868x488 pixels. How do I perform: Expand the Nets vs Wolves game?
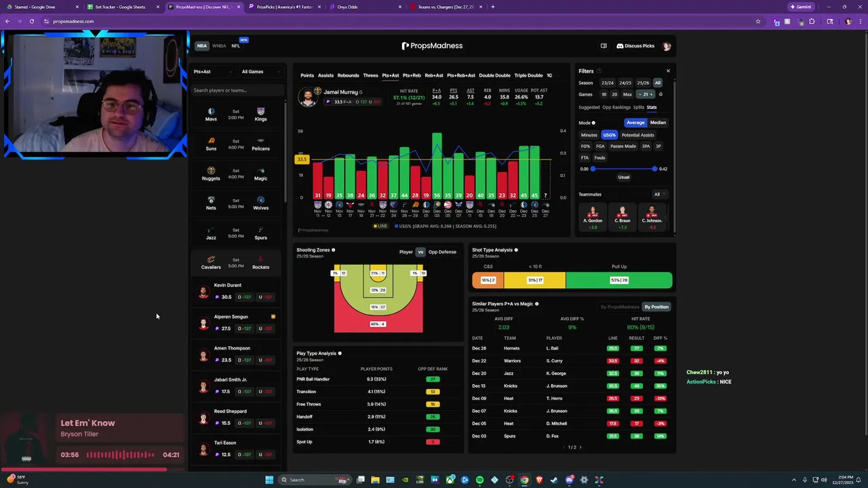pyautogui.click(x=236, y=203)
